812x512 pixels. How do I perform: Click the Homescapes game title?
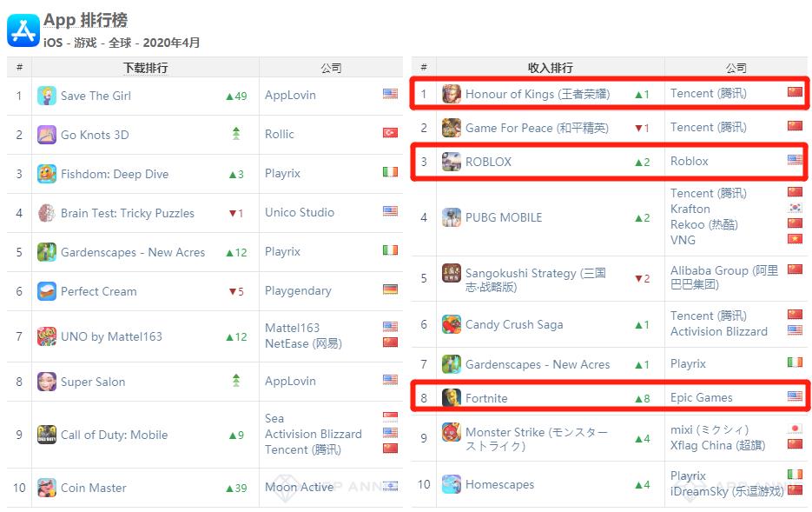(x=499, y=484)
